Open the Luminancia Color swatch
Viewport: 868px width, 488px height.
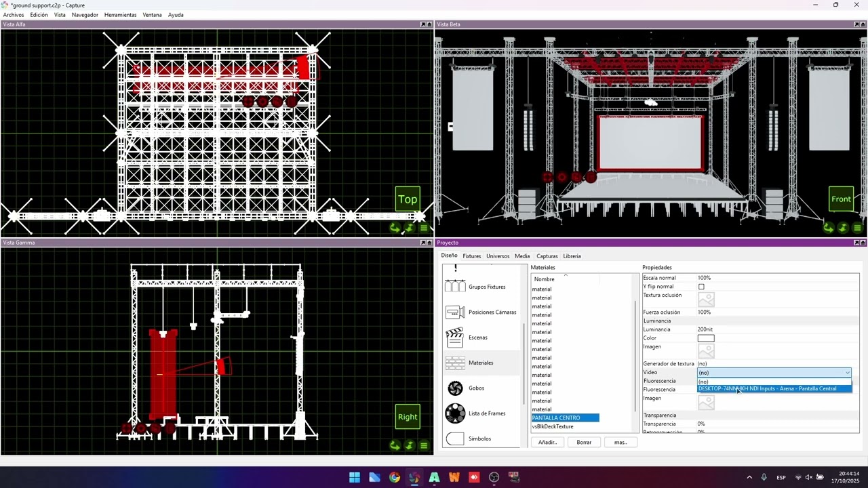tap(706, 338)
